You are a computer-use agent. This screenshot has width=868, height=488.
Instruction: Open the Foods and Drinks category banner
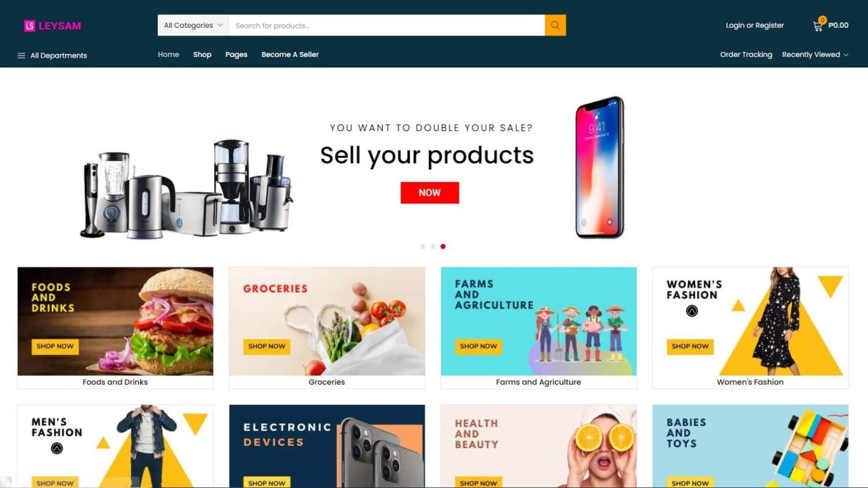pyautogui.click(x=115, y=322)
